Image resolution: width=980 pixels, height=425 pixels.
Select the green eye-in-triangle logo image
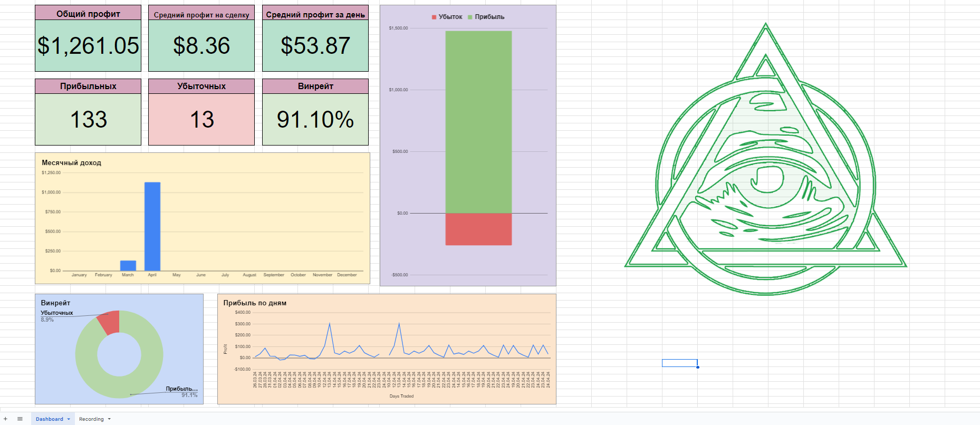(x=765, y=158)
